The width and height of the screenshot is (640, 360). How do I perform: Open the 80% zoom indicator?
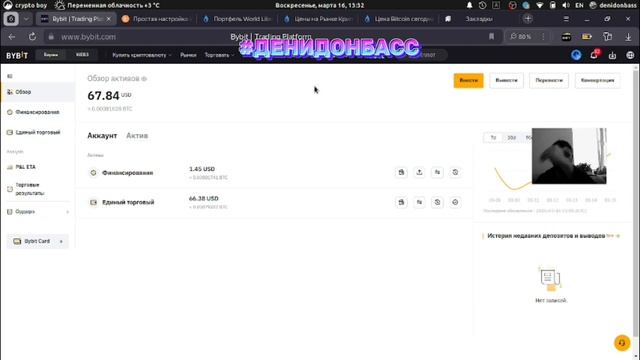coord(521,37)
